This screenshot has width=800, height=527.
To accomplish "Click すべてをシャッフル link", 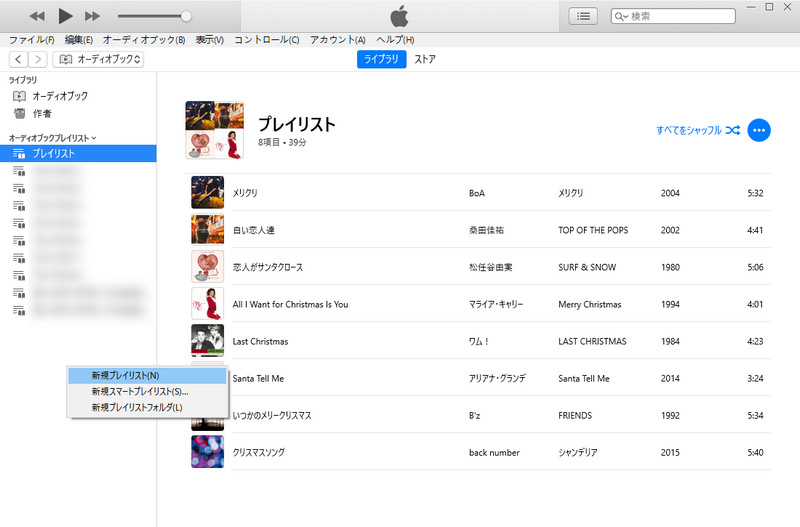I will [689, 130].
